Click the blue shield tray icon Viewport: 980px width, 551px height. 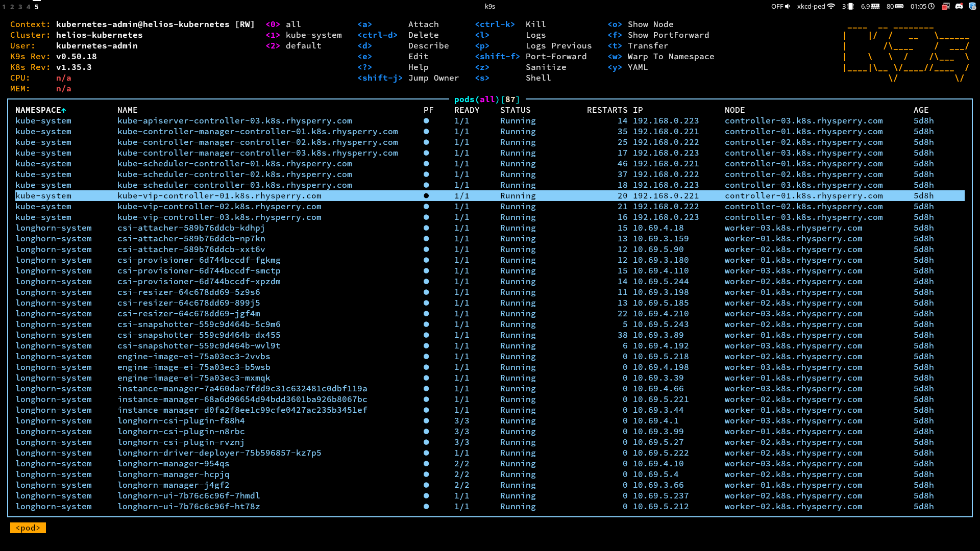pyautogui.click(x=972, y=7)
